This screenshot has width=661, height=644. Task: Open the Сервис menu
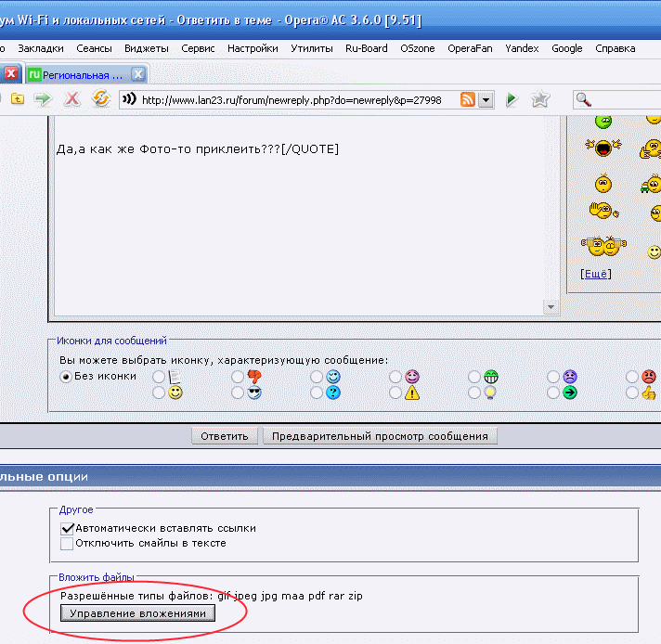[198, 48]
